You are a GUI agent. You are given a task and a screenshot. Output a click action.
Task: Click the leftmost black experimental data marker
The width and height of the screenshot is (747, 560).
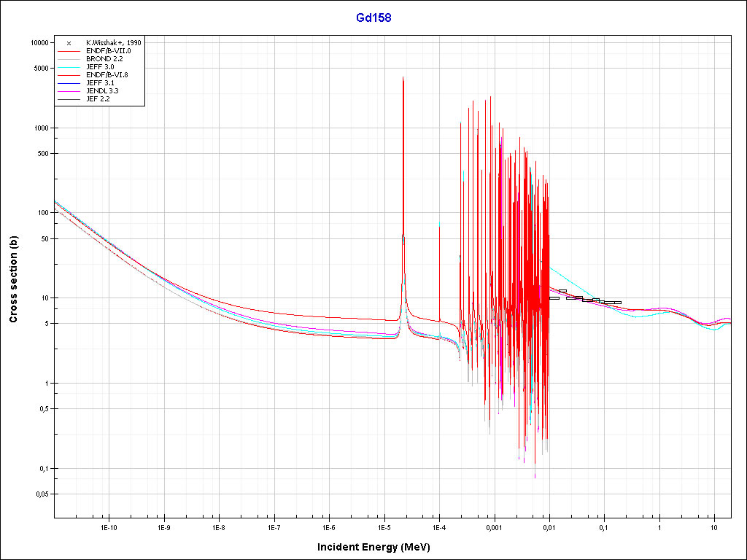554,297
